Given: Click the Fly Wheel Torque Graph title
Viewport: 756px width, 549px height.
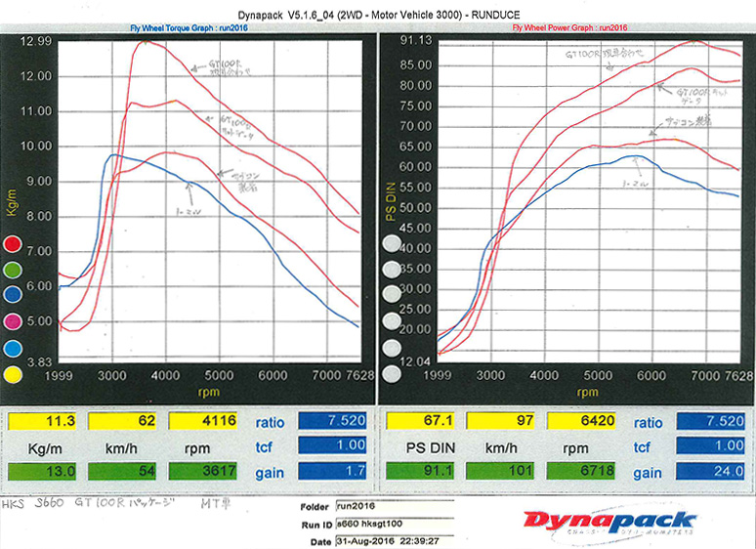Looking at the screenshot, I should (190, 29).
